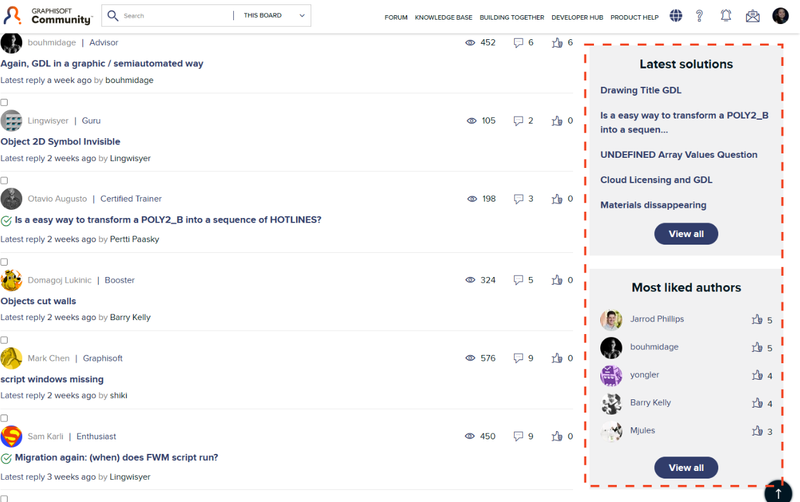Tick the checkbox above Domagoj Lukinic's post
Viewport: 800px width, 502px height.
4,262
